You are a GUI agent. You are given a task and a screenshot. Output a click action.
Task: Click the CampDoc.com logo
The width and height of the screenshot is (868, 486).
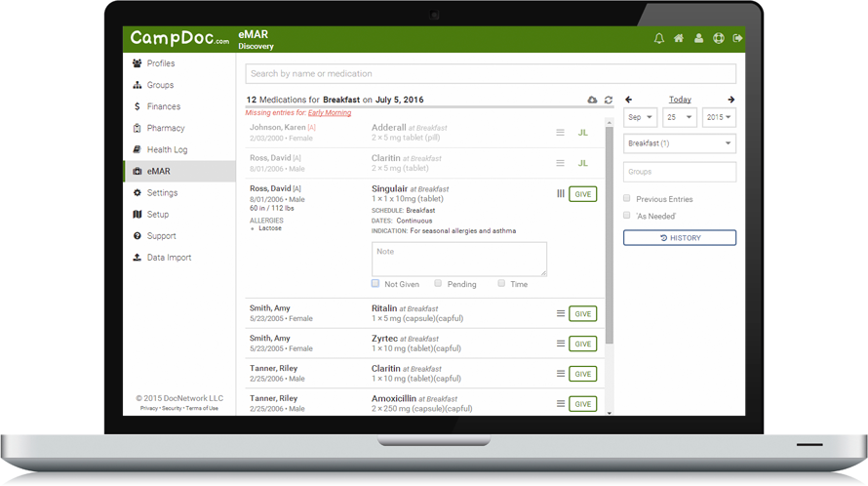pyautogui.click(x=179, y=38)
